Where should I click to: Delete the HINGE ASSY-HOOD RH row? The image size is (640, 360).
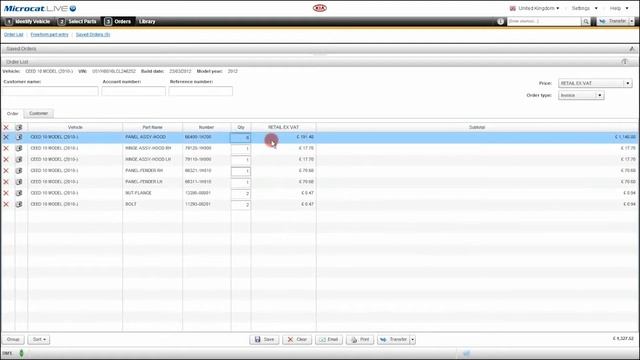click(6, 148)
